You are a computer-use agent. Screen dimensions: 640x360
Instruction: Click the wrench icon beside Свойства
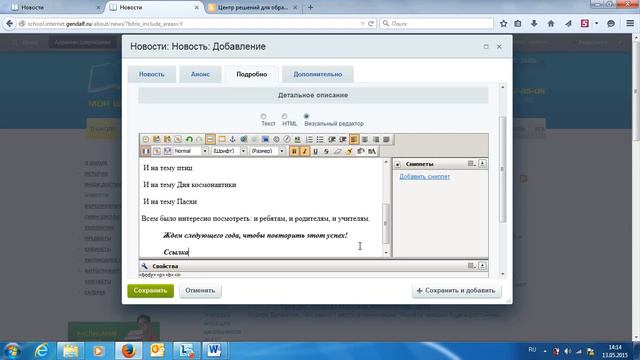144,266
